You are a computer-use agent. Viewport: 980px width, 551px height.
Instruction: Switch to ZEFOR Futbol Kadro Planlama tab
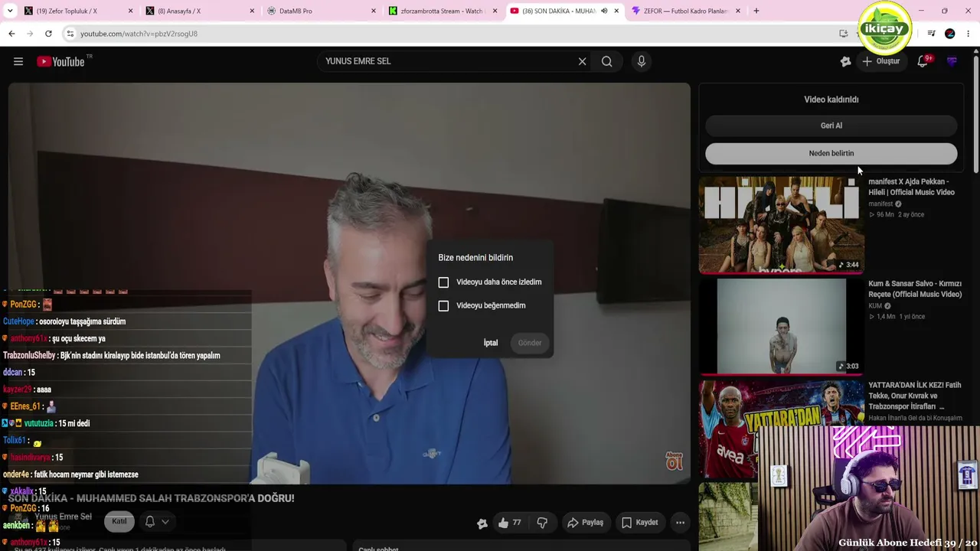point(685,11)
